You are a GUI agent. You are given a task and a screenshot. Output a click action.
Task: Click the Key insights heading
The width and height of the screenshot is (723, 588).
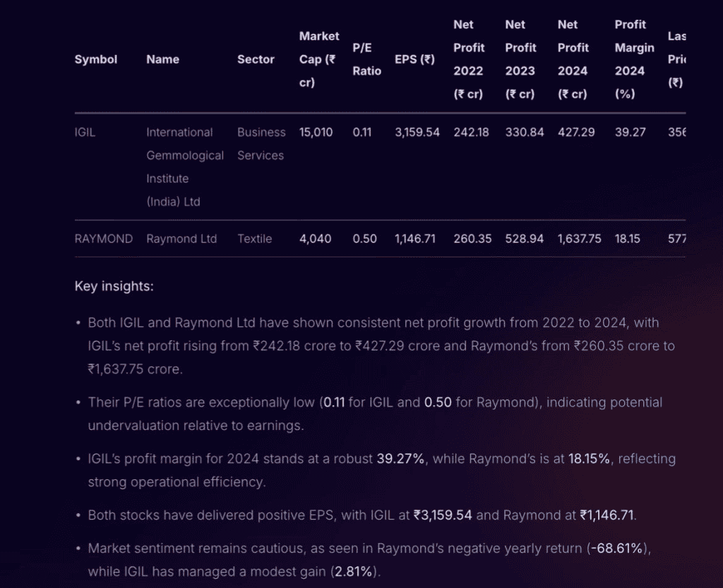114,287
